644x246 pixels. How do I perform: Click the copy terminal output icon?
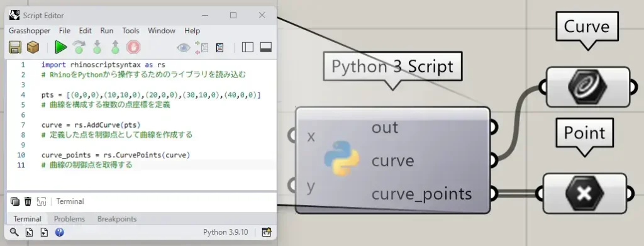[15, 201]
